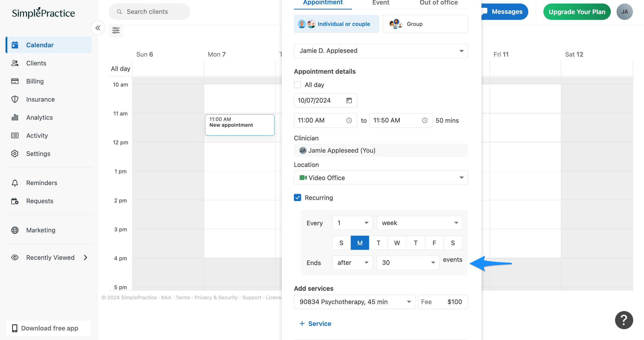Open Reminders via the bell icon
This screenshot has height=340, width=644.
[15, 183]
